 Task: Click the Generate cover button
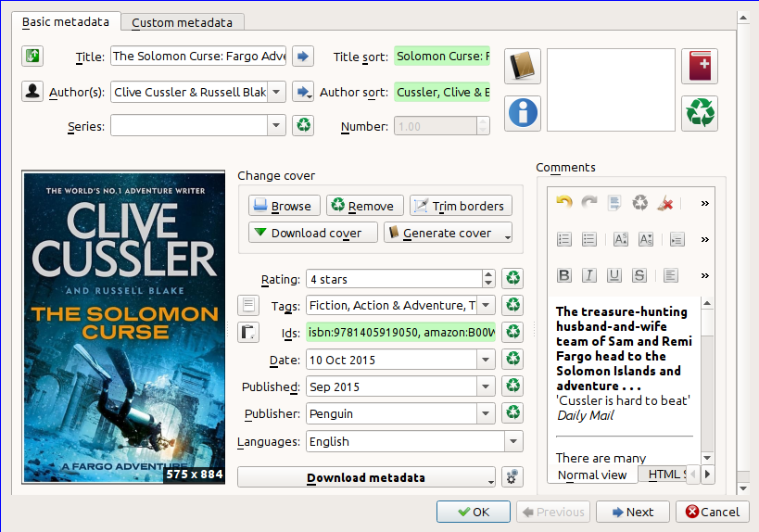point(449,233)
